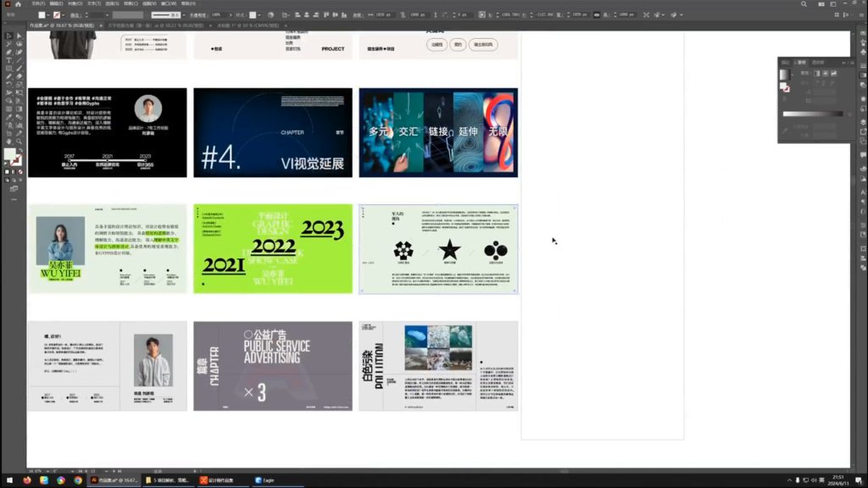Image resolution: width=868 pixels, height=488 pixels.
Task: Select the Pen tool
Action: (8, 52)
